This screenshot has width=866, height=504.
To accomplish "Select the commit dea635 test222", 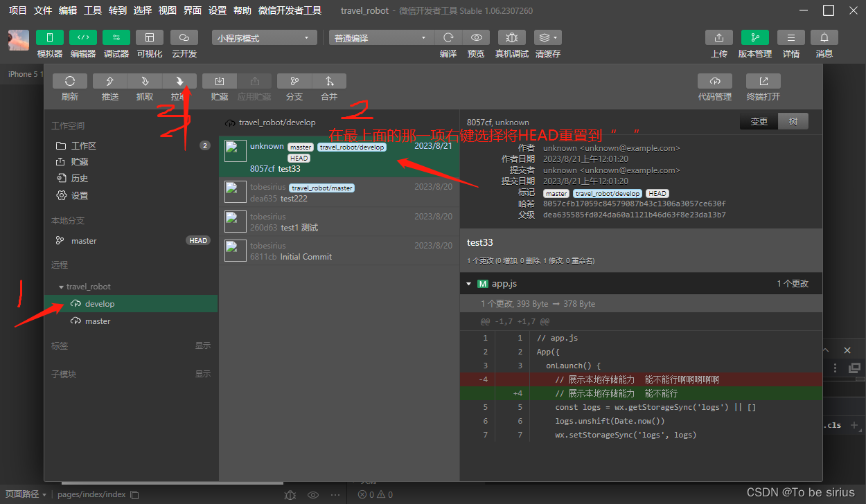I will click(x=339, y=192).
